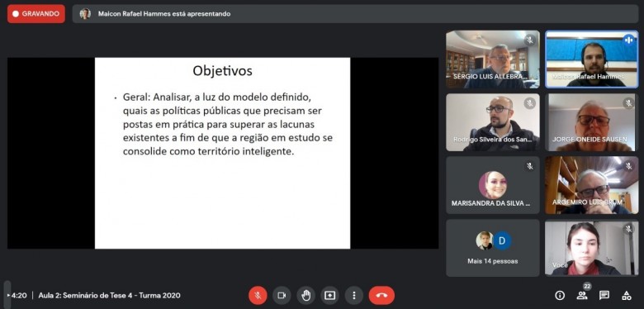This screenshot has height=309, width=644.
Task: Click the clock time '4:20' in bottom bar
Action: click(19, 296)
